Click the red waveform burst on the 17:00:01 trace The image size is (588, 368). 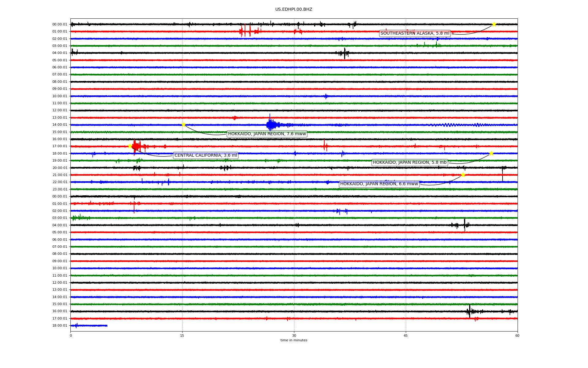pos(136,146)
